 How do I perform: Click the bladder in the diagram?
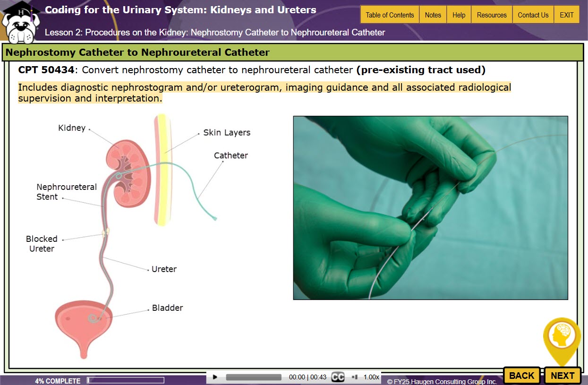(x=84, y=321)
